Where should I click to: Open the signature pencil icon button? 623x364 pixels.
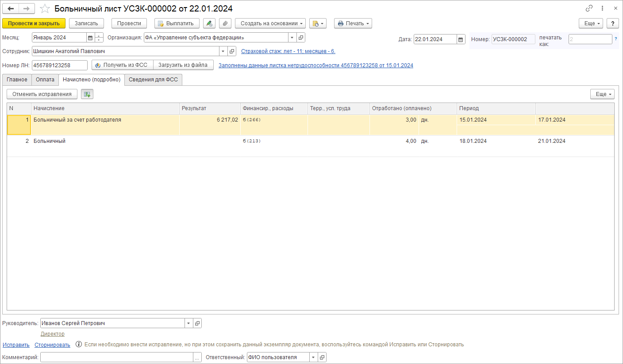(209, 23)
